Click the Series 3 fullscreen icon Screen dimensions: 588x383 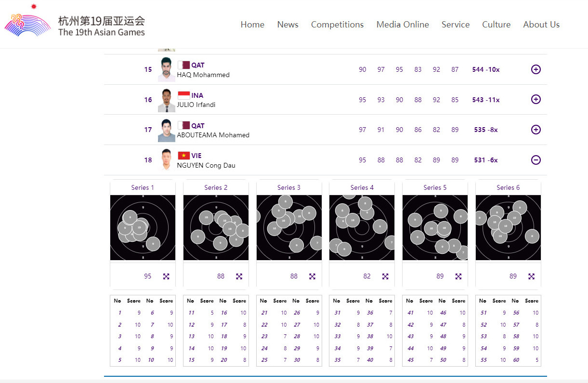(x=312, y=277)
